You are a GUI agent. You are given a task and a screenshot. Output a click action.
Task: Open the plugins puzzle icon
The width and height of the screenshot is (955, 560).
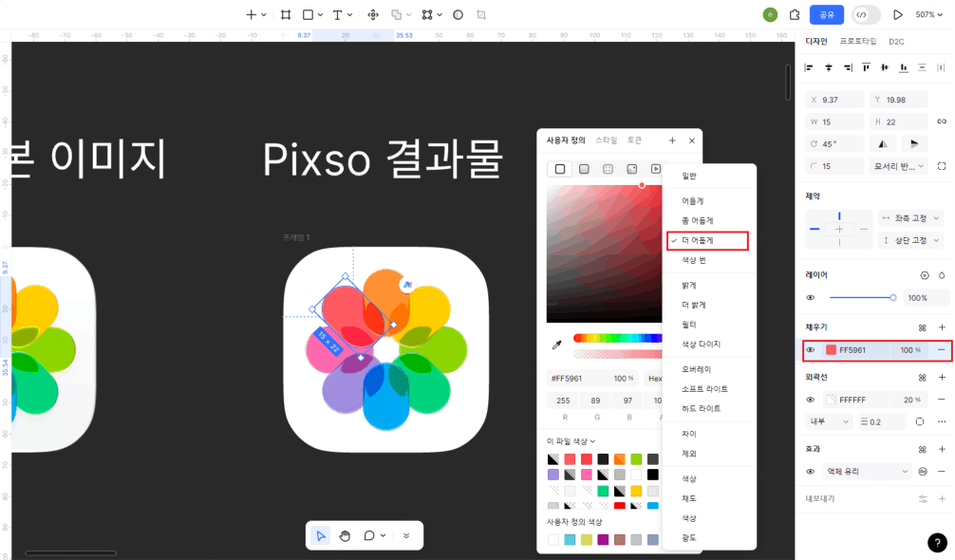pos(795,14)
